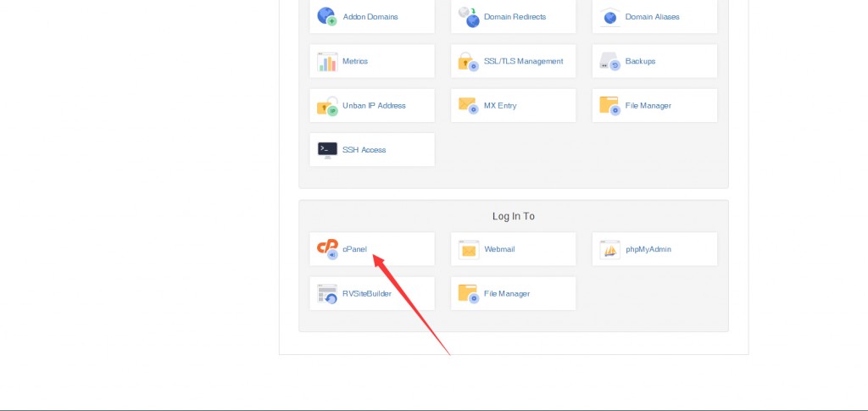Image resolution: width=868 pixels, height=411 pixels.
Task: Open the SSH Access link text
Action: coord(364,149)
